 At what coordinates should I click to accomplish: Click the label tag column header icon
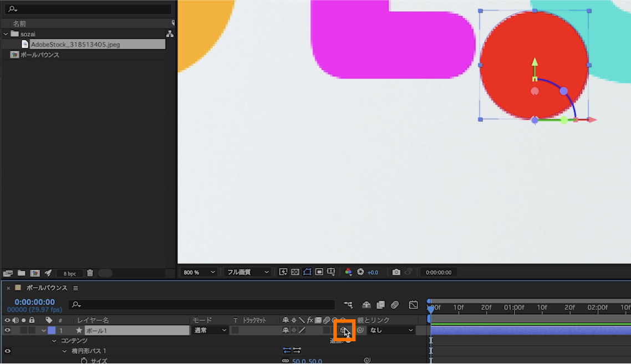[x=49, y=320]
